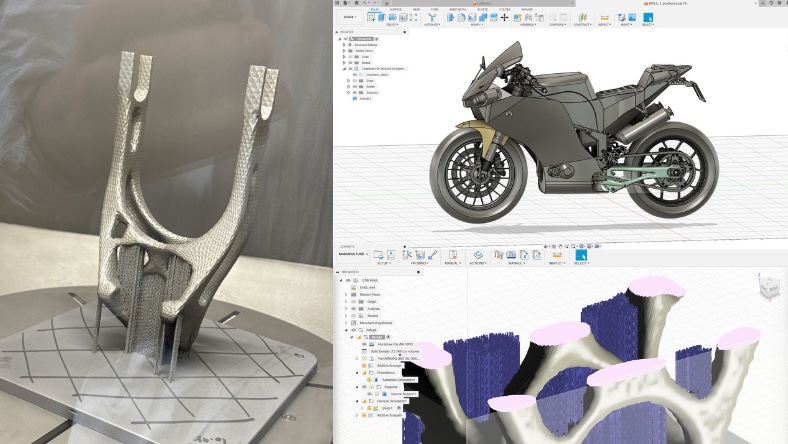Toggle visibility eye of Volume Support item
The width and height of the screenshot is (788, 444).
[x=371, y=394]
